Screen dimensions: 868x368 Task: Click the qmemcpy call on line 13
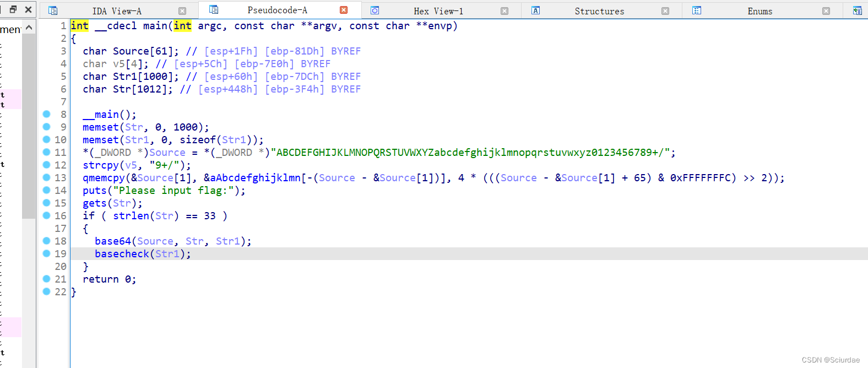click(x=104, y=178)
